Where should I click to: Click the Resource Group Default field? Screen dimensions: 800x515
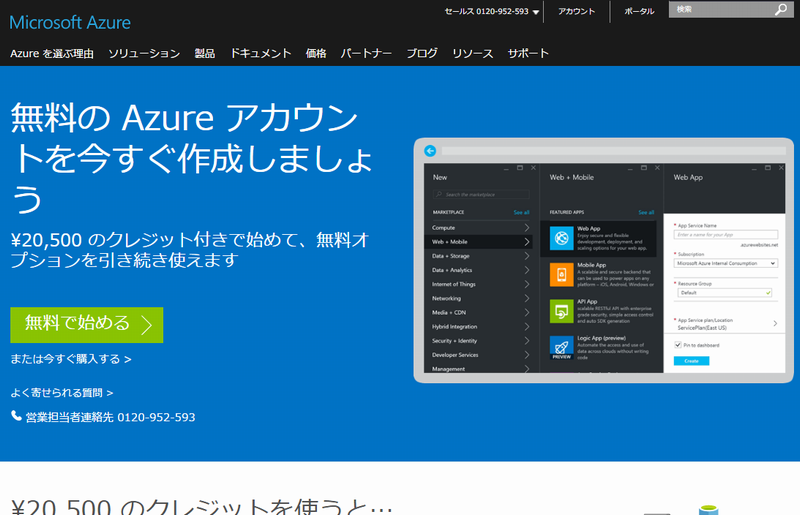725,293
